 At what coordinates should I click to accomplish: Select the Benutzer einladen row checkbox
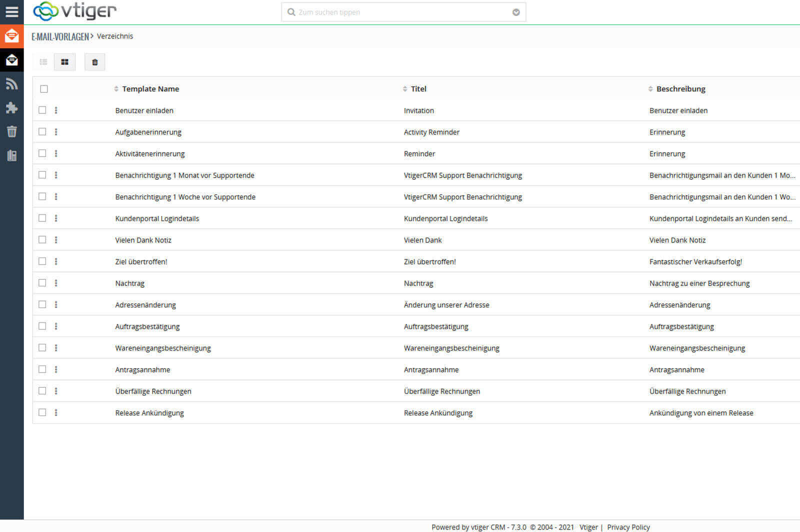pyautogui.click(x=42, y=110)
